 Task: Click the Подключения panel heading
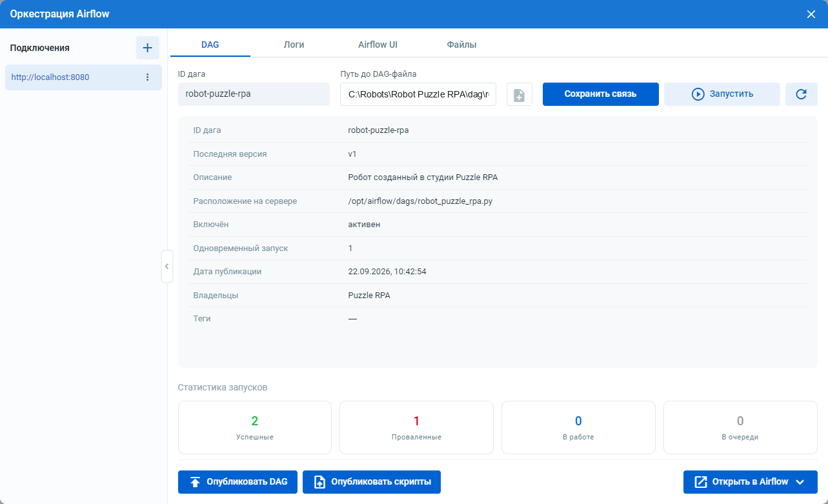(x=40, y=48)
